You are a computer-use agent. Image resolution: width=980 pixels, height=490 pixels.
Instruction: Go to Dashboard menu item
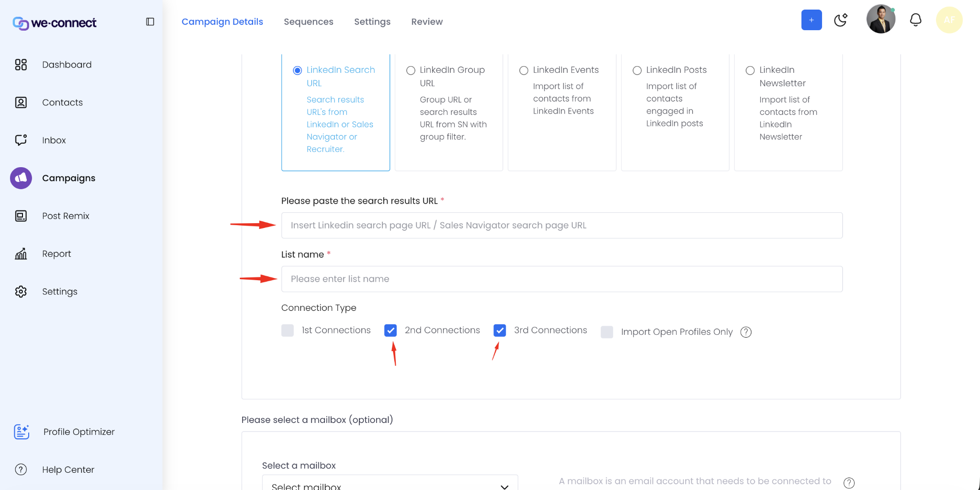(67, 65)
